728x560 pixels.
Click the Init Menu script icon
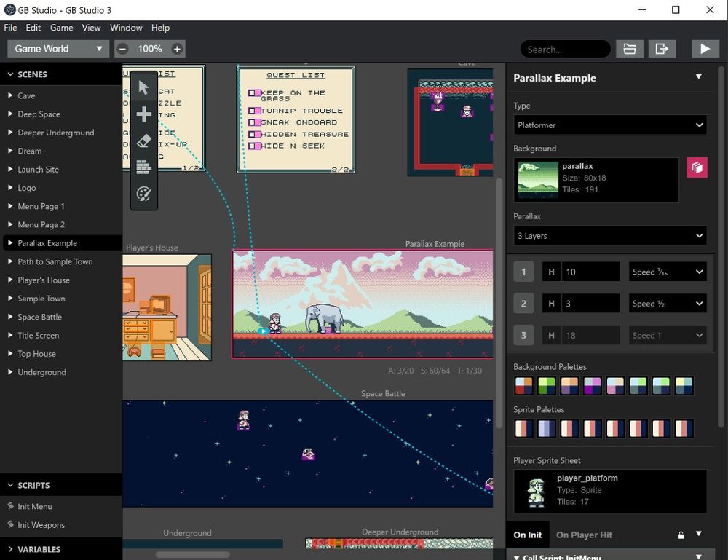(x=11, y=505)
